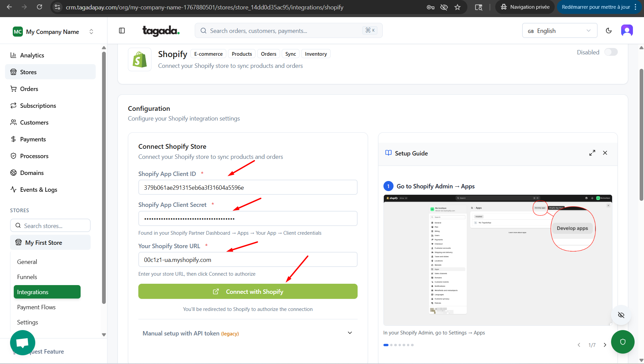Open the live chat bubble
This screenshot has height=364, width=644.
22,343
